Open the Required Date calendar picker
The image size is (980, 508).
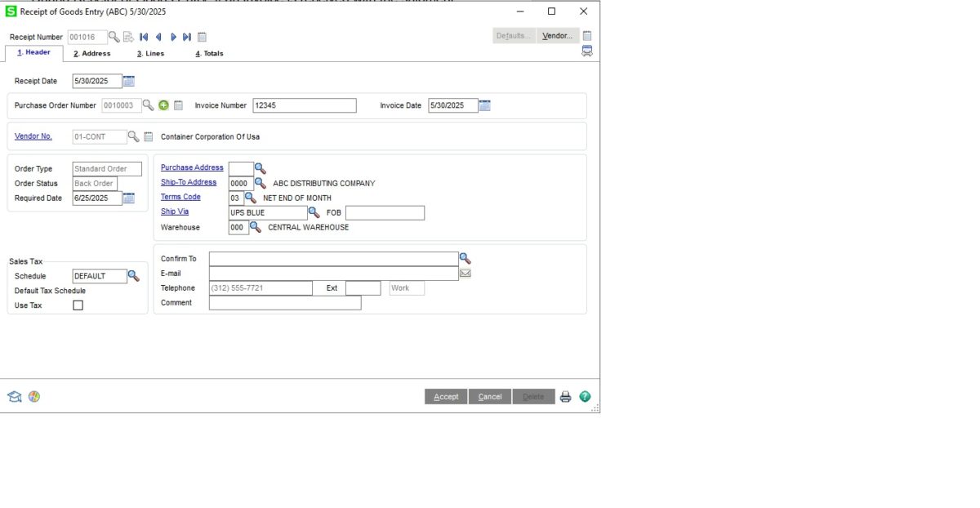click(129, 198)
